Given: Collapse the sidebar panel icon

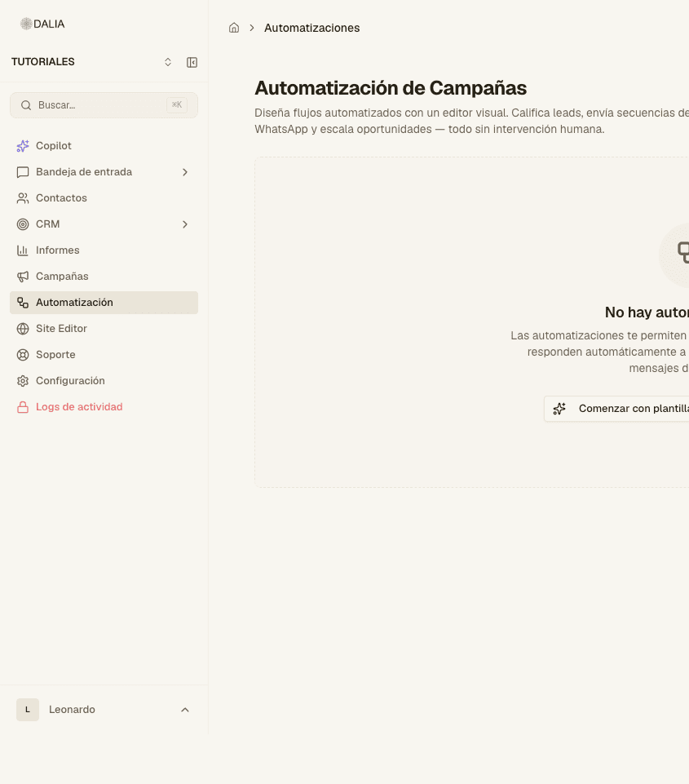Looking at the screenshot, I should pos(192,62).
